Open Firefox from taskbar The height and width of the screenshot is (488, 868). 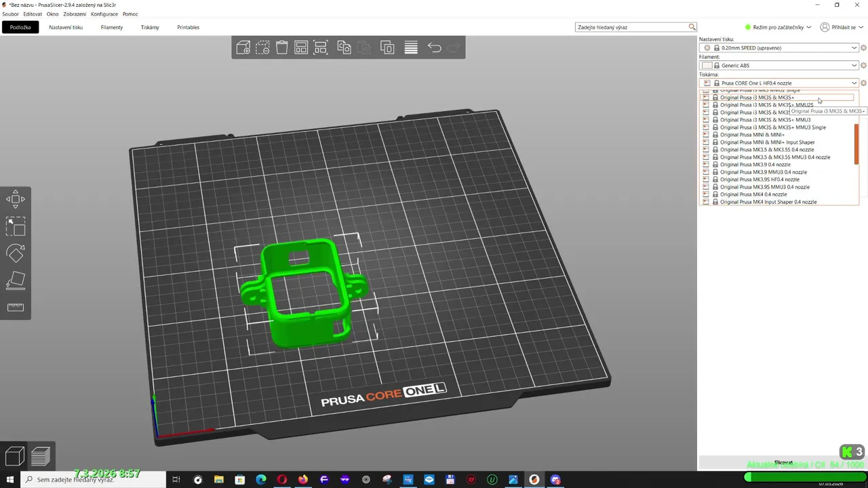[302, 480]
